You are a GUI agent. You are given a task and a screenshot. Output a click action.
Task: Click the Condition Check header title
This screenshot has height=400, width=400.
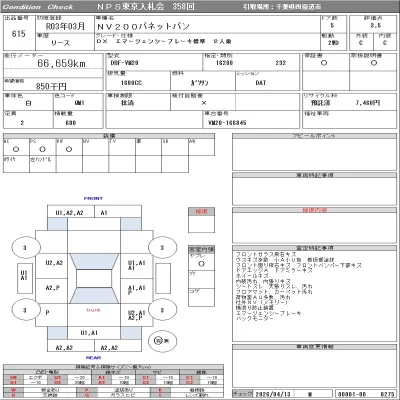pos(37,7)
